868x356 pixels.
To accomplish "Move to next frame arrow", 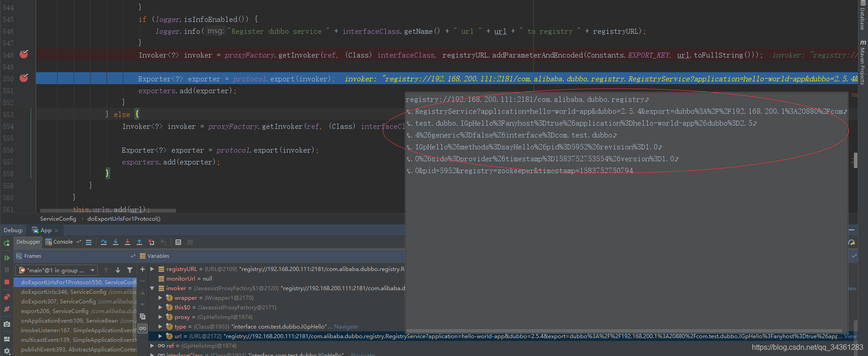I will tap(118, 270).
